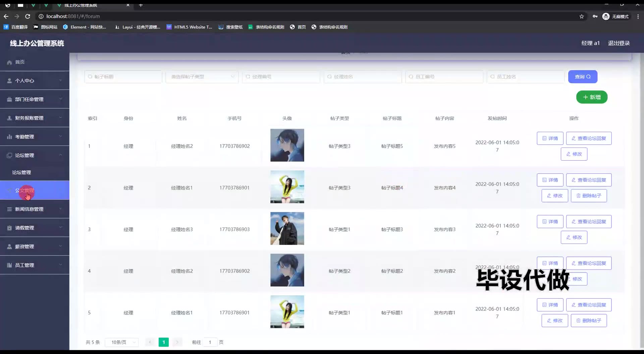The width and height of the screenshot is (644, 354).
Task: Open the 百度翻译 bookmark
Action: click(16, 27)
